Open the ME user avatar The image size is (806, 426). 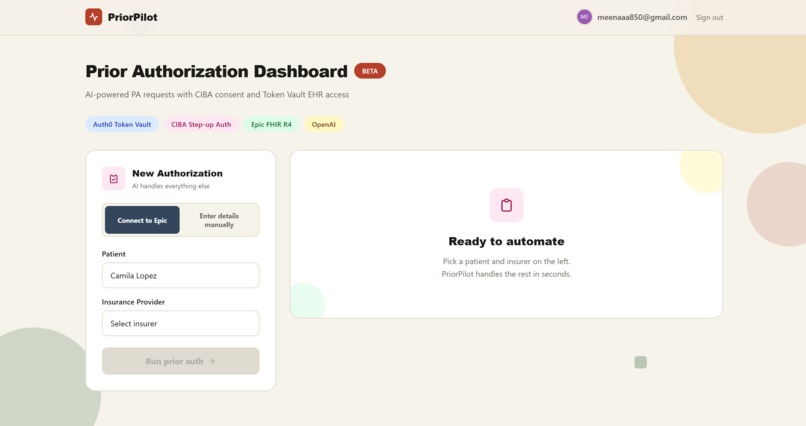tap(584, 17)
